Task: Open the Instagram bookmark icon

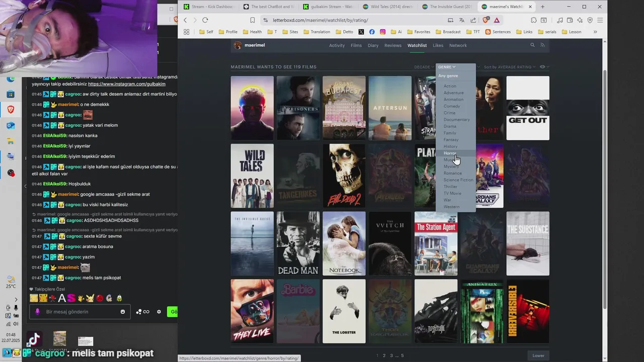Action: (383, 32)
